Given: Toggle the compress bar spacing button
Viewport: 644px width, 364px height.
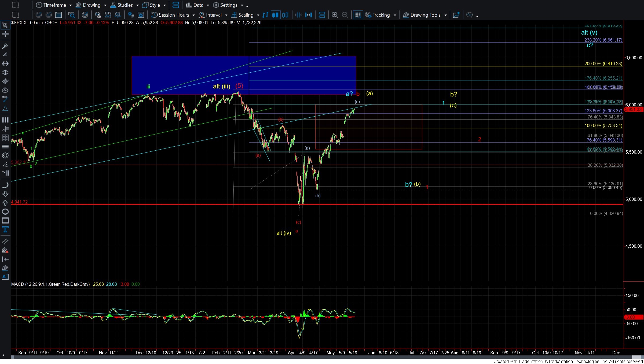Looking at the screenshot, I should coord(298,15).
